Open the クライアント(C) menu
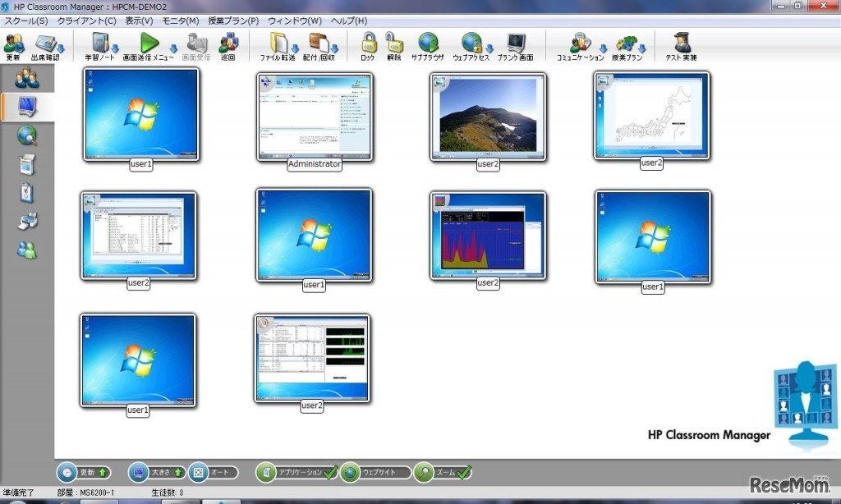The image size is (841, 504). [86, 21]
